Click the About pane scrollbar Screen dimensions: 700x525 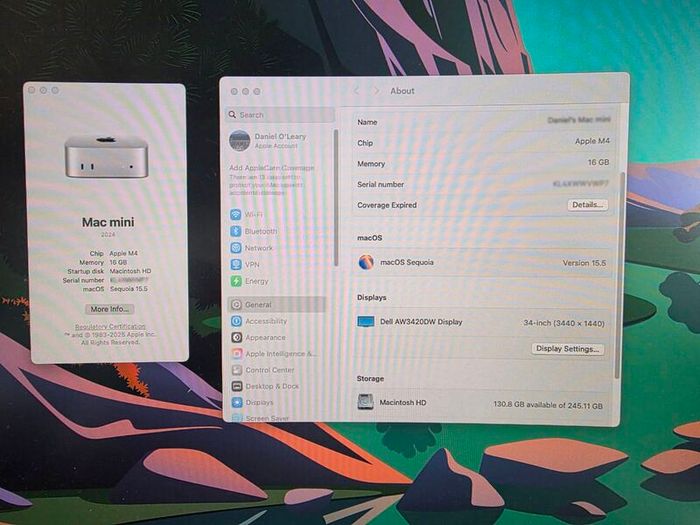click(621, 275)
